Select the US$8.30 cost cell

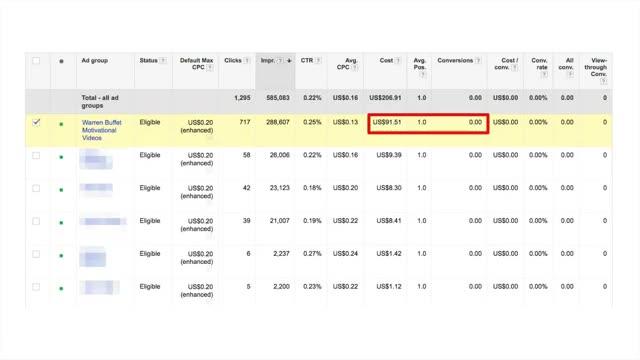pyautogui.click(x=389, y=188)
